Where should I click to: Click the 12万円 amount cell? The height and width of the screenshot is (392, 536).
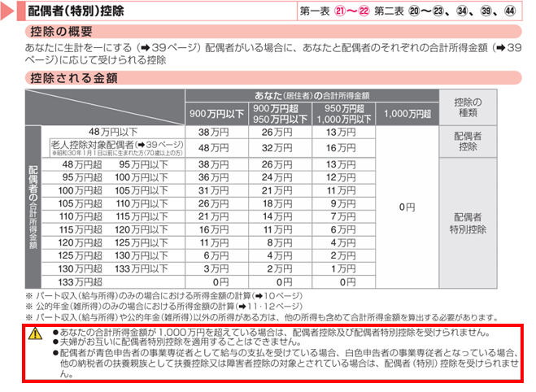tap(344, 177)
